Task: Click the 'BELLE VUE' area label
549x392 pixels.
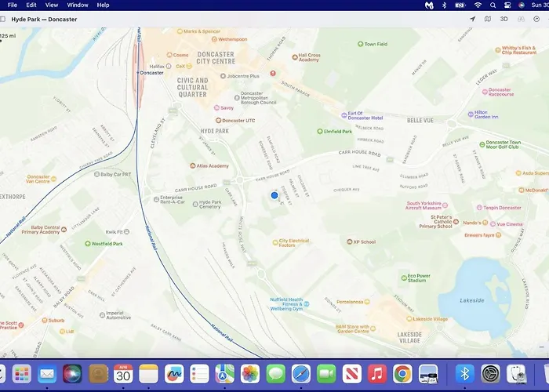Action: pos(420,121)
